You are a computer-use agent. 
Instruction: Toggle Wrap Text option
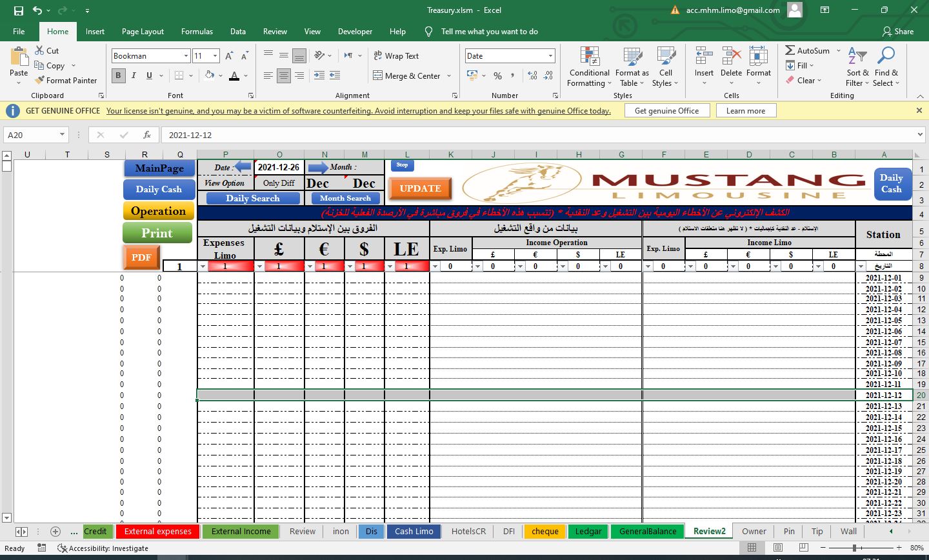click(396, 56)
